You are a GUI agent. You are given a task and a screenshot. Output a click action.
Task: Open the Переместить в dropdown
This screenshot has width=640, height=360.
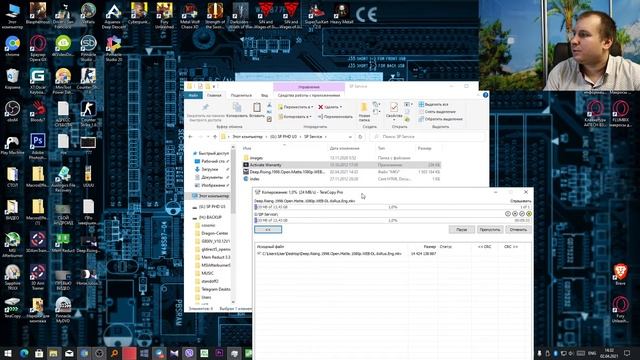click(296, 107)
